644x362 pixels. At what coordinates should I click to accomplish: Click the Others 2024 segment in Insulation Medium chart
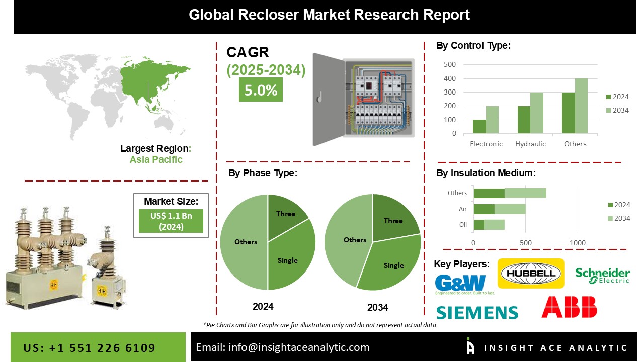click(x=489, y=193)
